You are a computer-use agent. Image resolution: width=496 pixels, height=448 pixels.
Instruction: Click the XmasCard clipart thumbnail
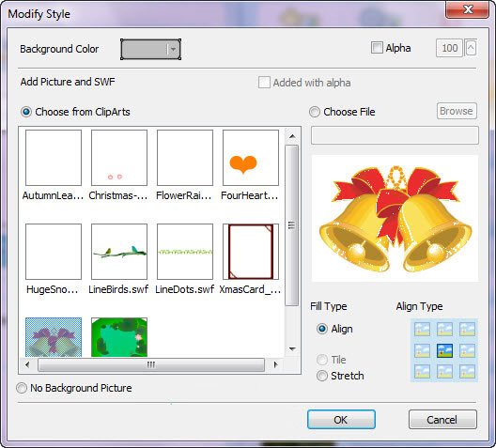(x=251, y=252)
